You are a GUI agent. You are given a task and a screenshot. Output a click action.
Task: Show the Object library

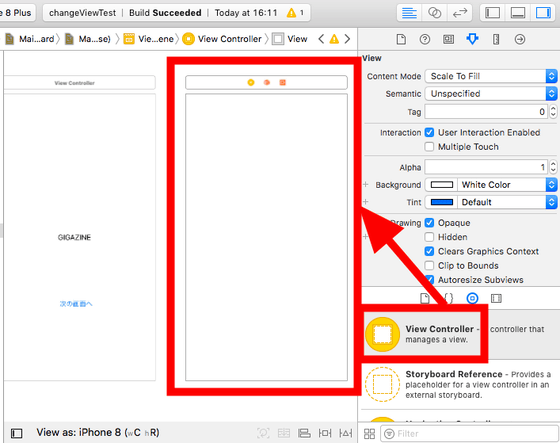472,298
